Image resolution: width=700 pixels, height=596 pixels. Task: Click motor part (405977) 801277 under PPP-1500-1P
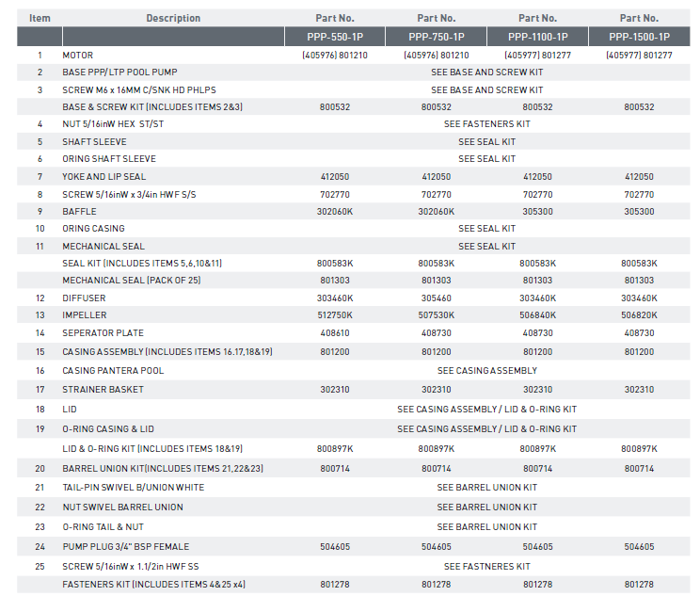click(x=639, y=56)
